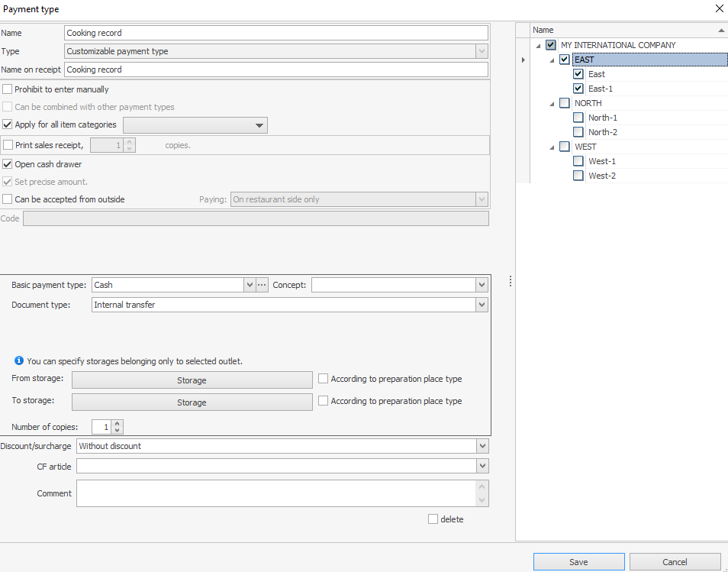Image resolution: width=728 pixels, height=572 pixels.
Task: Click into the Comment text box
Action: pos(276,493)
